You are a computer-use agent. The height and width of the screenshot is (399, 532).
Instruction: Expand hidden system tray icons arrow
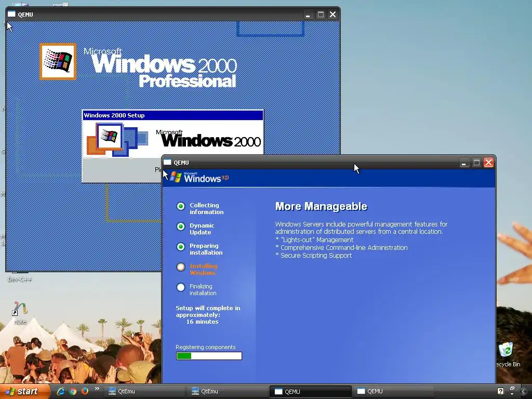click(x=524, y=392)
